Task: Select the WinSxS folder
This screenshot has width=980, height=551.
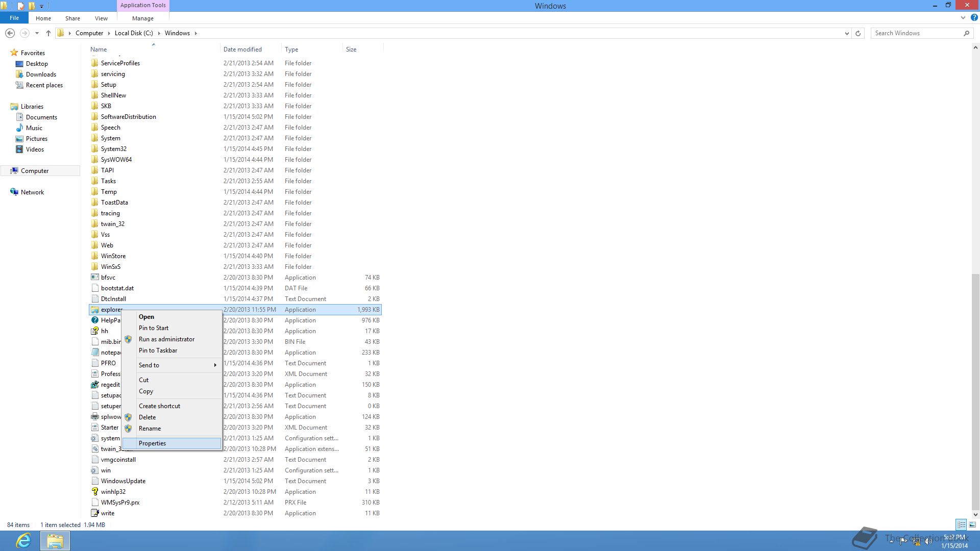Action: 235,267
